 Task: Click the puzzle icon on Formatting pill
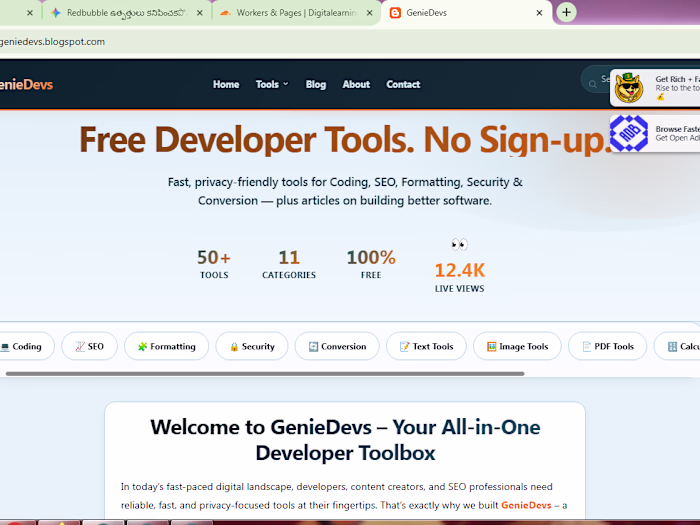point(142,346)
